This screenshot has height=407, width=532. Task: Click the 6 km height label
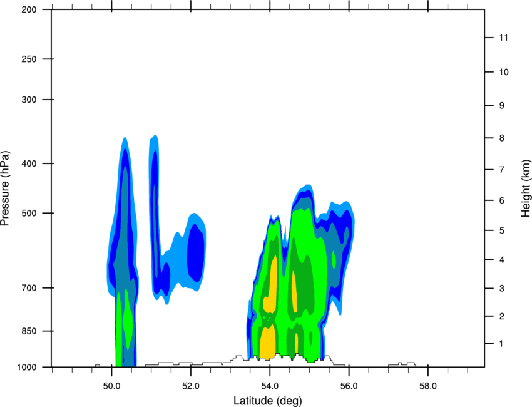502,200
